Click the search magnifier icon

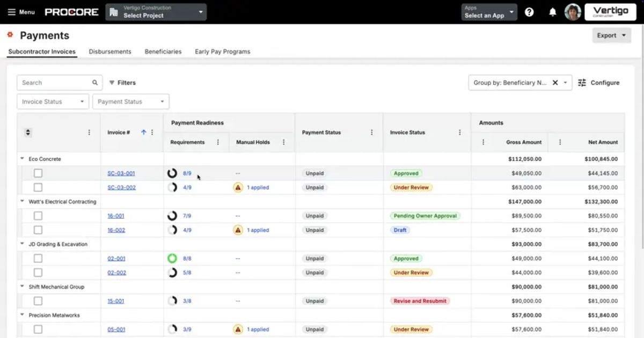[x=95, y=83]
